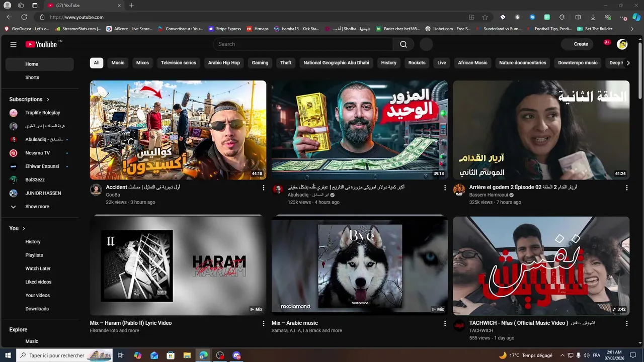Open the browser Downloads icon

point(593,17)
